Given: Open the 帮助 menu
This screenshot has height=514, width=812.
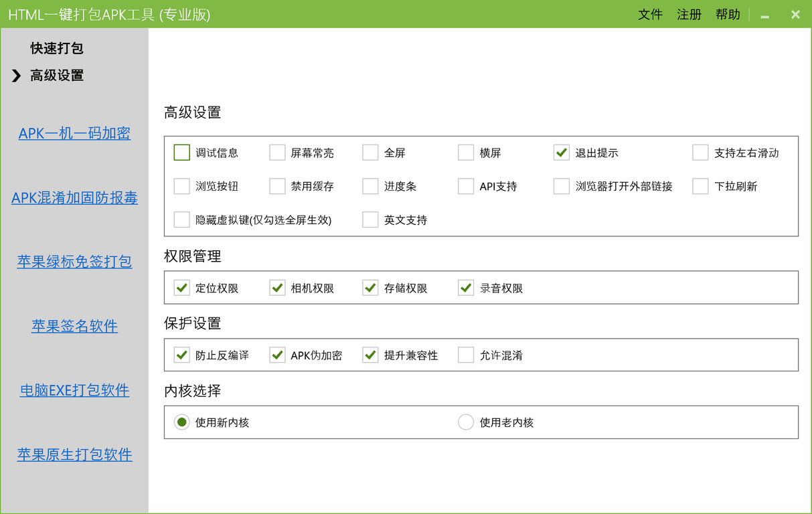Looking at the screenshot, I should pos(728,14).
